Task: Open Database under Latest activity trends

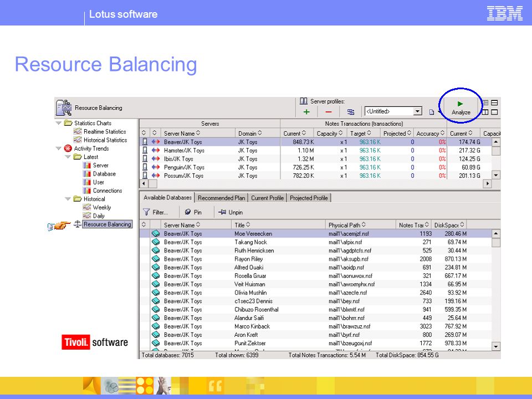Action: tap(104, 173)
